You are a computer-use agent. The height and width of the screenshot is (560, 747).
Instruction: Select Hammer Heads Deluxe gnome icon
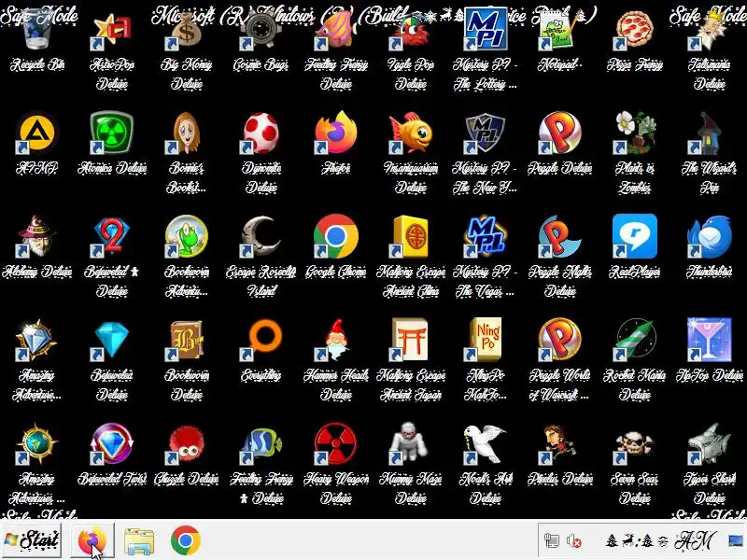point(336,340)
